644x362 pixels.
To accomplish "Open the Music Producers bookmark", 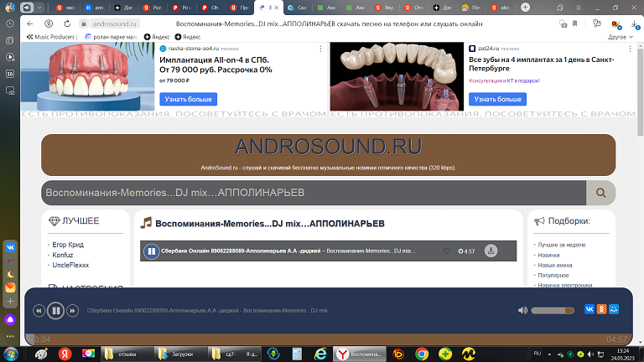I will click(51, 37).
